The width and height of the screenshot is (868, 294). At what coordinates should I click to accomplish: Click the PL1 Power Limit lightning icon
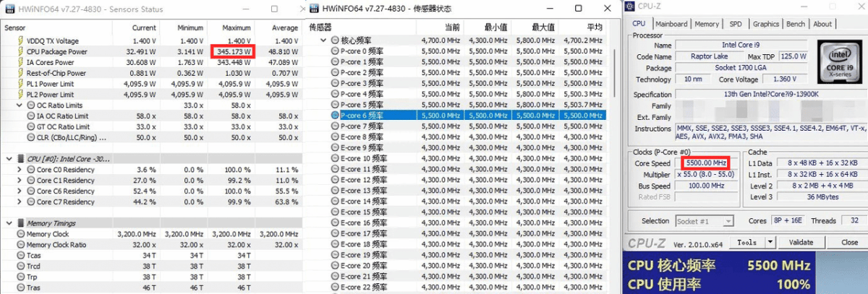pos(20,84)
